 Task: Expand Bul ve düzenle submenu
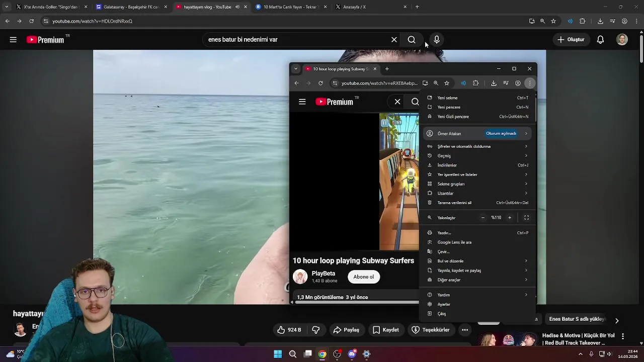(x=477, y=261)
